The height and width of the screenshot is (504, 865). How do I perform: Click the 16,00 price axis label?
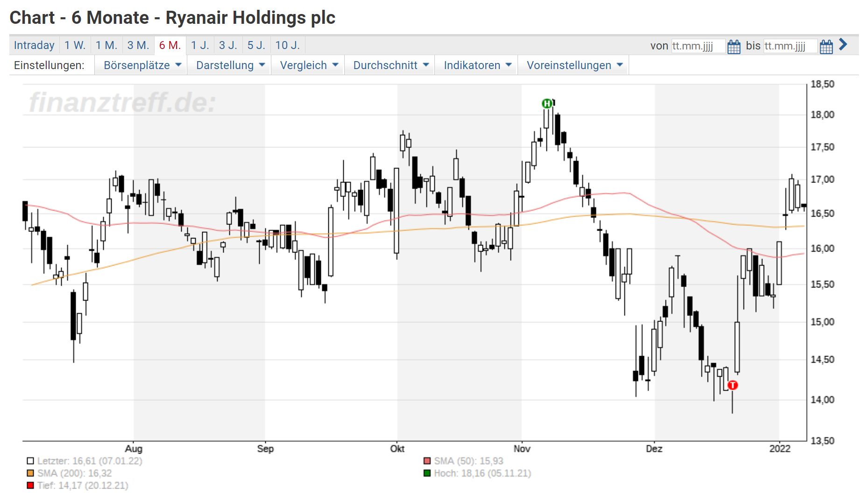tap(822, 248)
